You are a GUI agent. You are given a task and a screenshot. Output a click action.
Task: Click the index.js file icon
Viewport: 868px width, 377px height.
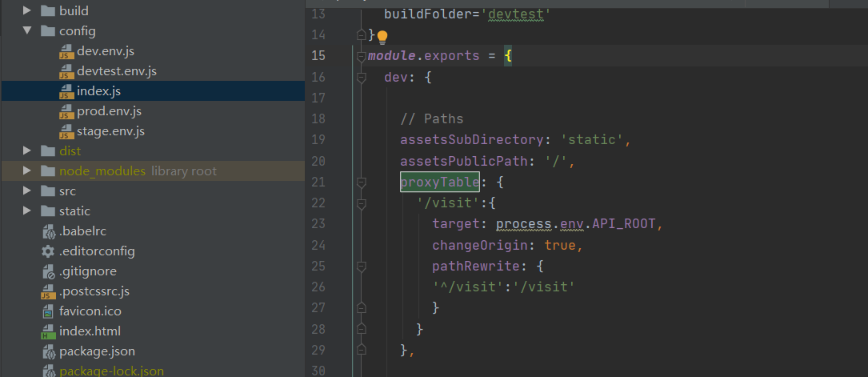click(x=66, y=91)
